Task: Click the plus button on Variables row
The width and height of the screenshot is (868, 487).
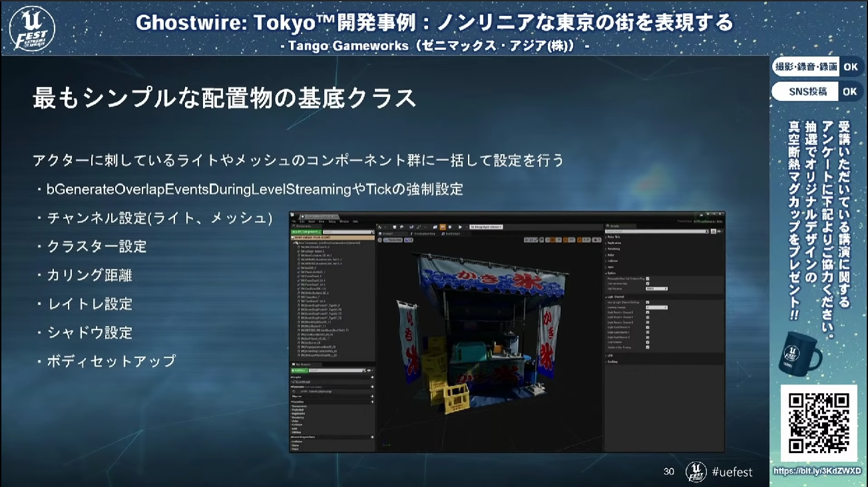Action: (372, 402)
